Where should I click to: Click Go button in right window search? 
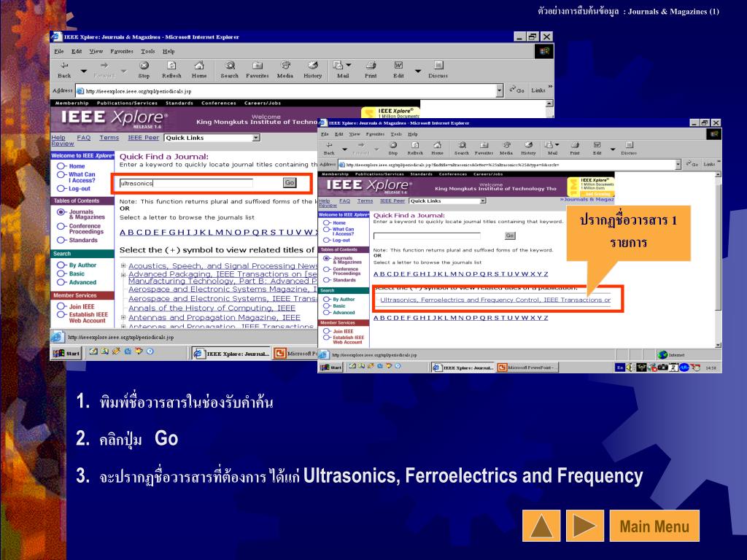point(510,236)
